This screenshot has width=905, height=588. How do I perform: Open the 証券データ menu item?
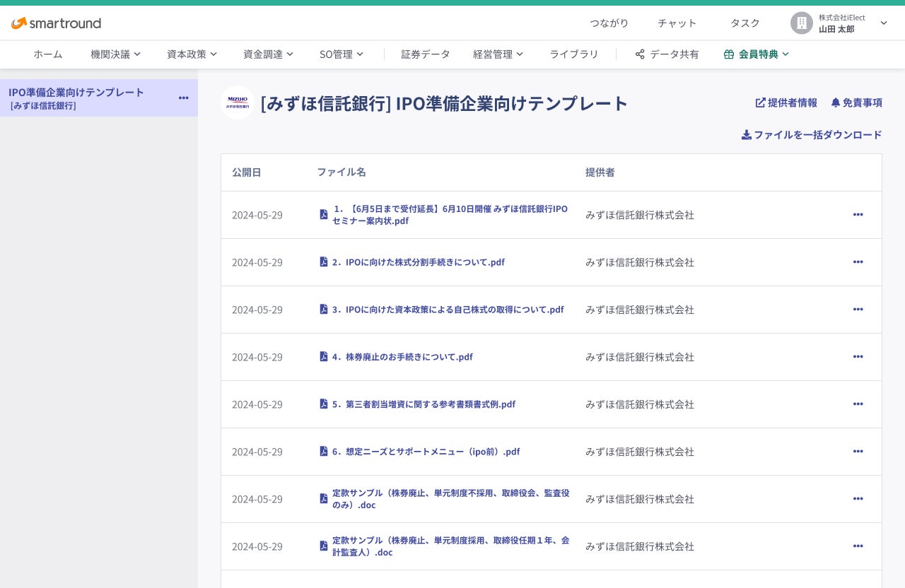[x=426, y=54]
